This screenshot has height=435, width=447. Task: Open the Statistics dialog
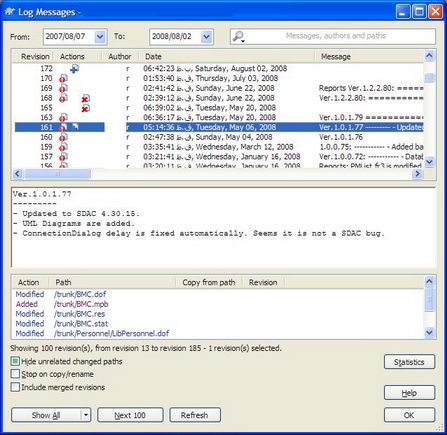pos(409,362)
